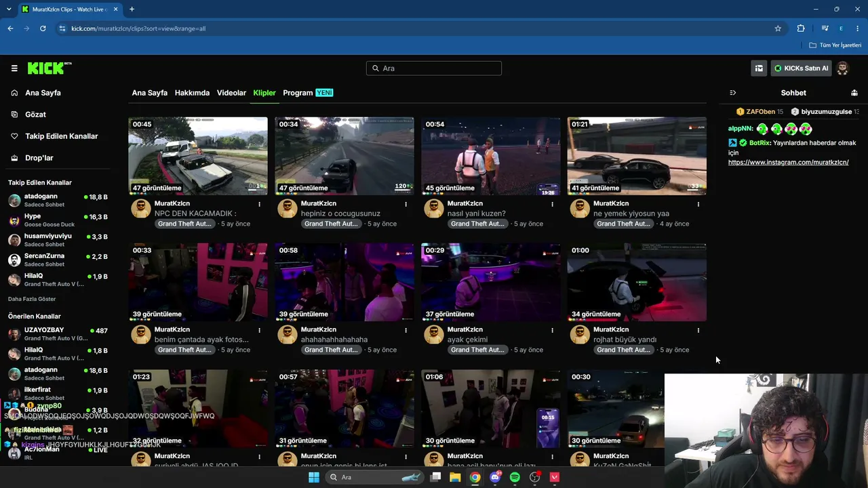Expand the Chrome tab search dropdown
This screenshot has height=488, width=868.
(9, 9)
